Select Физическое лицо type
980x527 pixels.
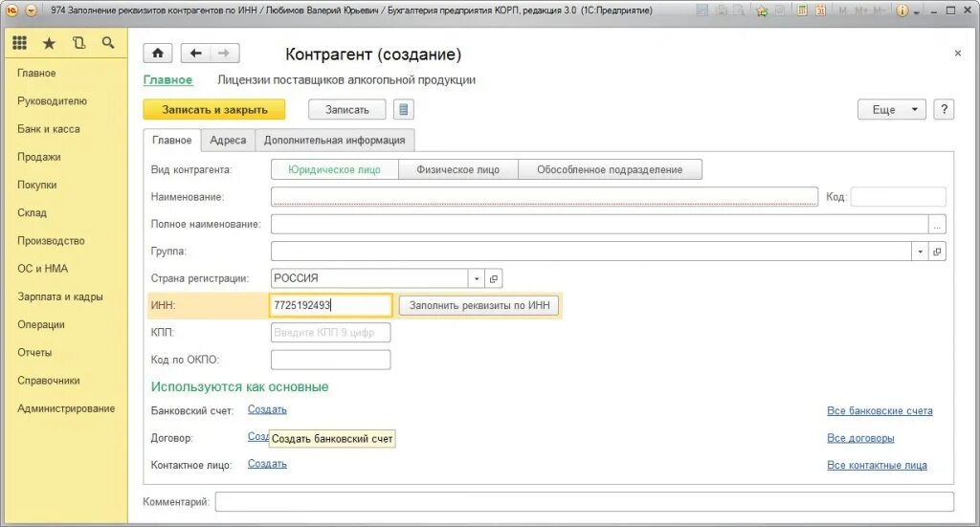458,169
